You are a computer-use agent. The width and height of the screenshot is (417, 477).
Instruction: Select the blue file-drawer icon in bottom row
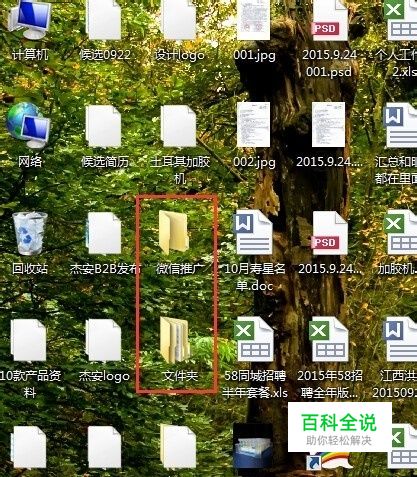coord(253,447)
